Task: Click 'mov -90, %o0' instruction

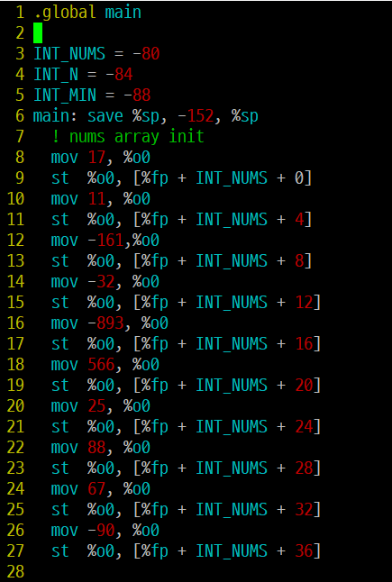Action: pos(105,532)
